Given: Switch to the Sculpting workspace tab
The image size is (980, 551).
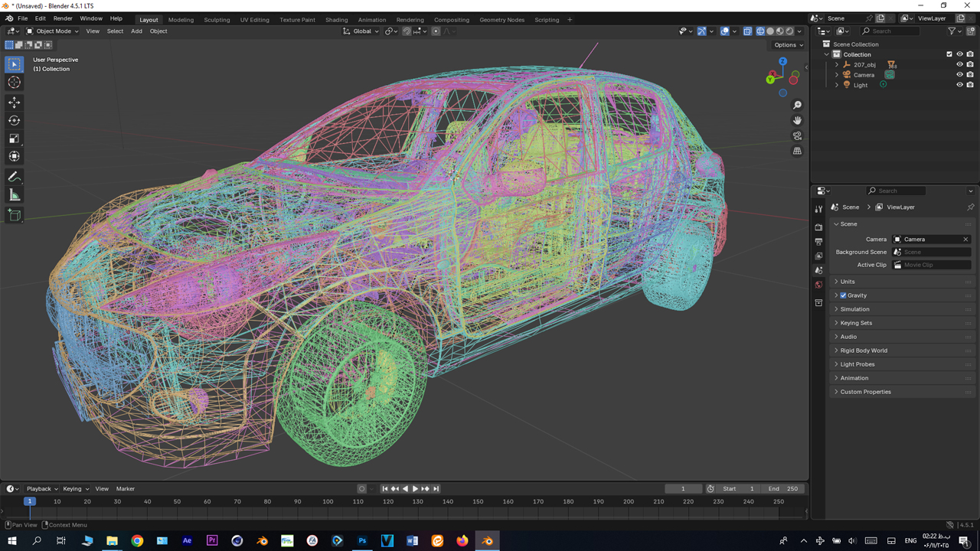Looking at the screenshot, I should tap(217, 20).
